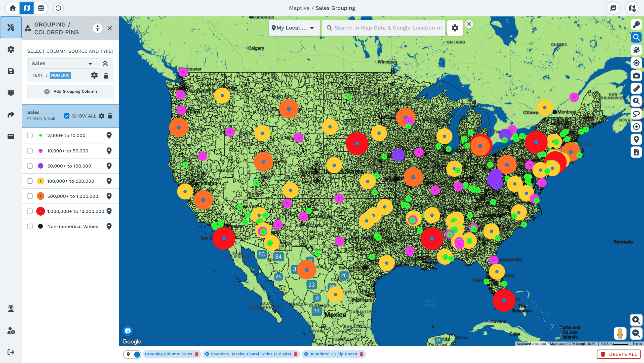Select the lasso drawing tool
Image resolution: width=644 pixels, height=363 pixels.
[636, 114]
